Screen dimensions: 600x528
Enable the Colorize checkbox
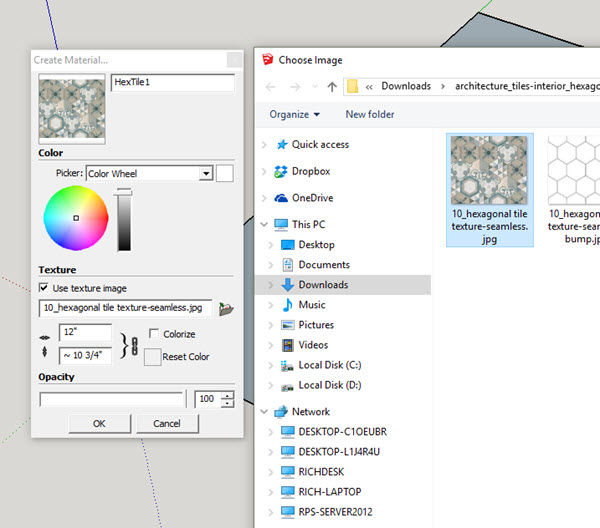pos(153,334)
